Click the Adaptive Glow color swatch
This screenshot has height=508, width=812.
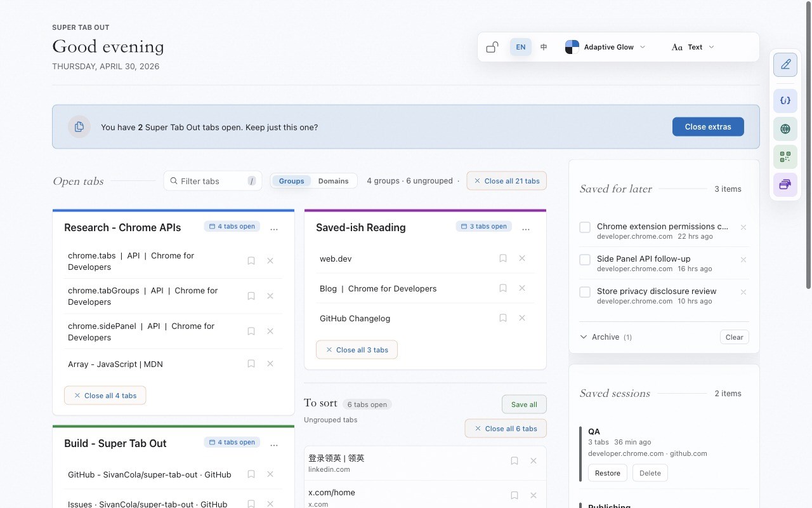pyautogui.click(x=572, y=47)
